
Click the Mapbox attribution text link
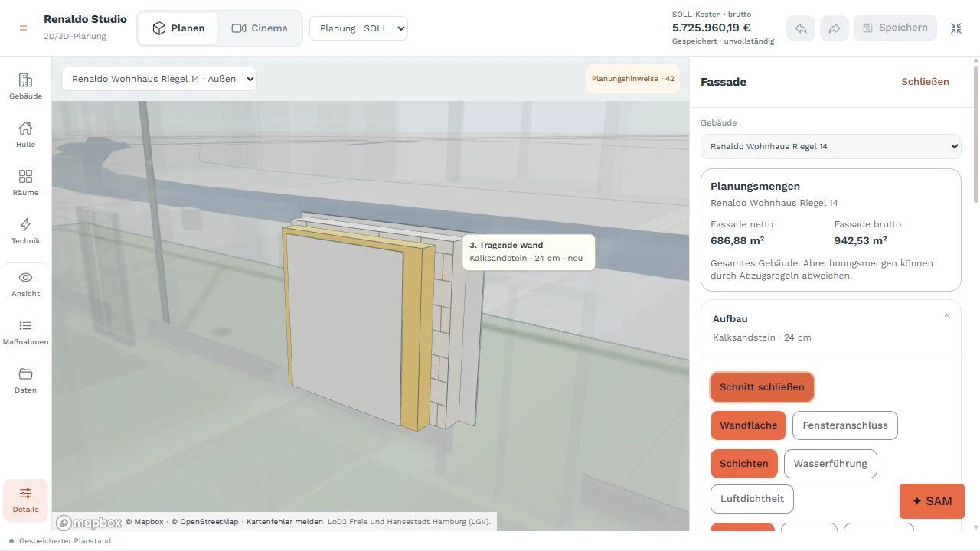tap(145, 522)
